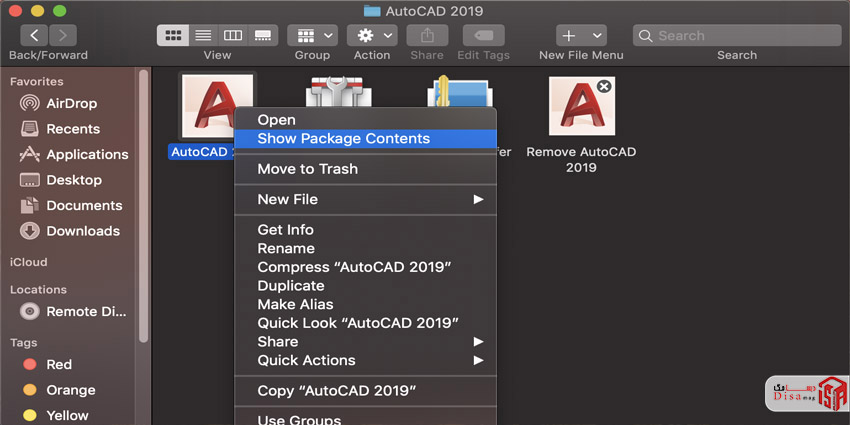
Task: Select the Remove AutoCAD 2019 app icon
Action: 581,106
